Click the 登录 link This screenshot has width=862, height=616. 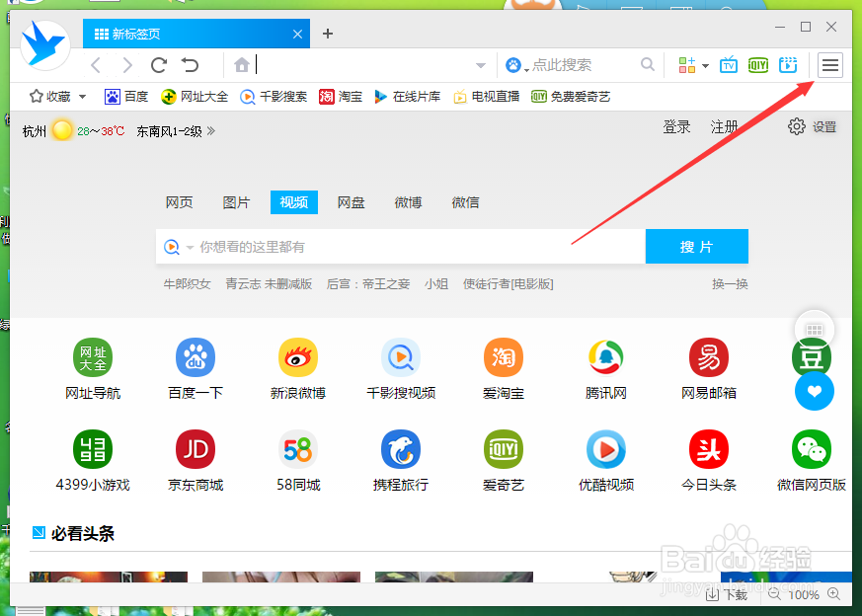tap(676, 127)
